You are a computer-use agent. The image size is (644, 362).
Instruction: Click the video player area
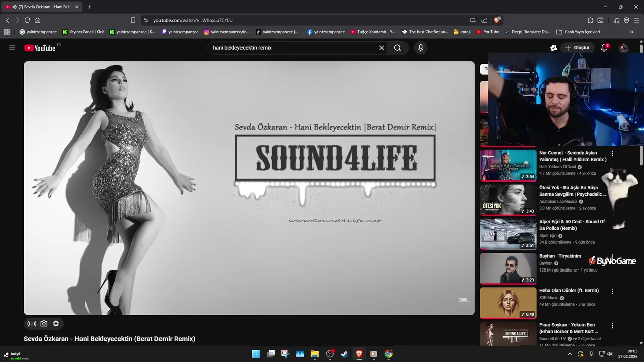click(x=249, y=188)
